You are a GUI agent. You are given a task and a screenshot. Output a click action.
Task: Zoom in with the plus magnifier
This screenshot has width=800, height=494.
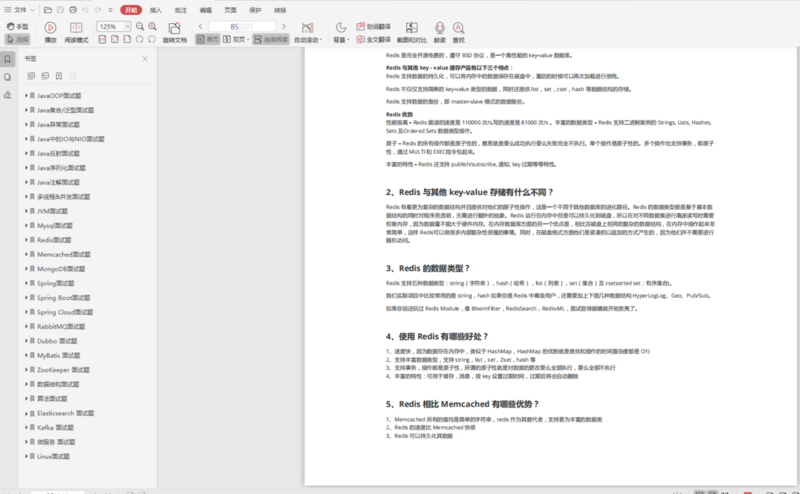tap(152, 27)
